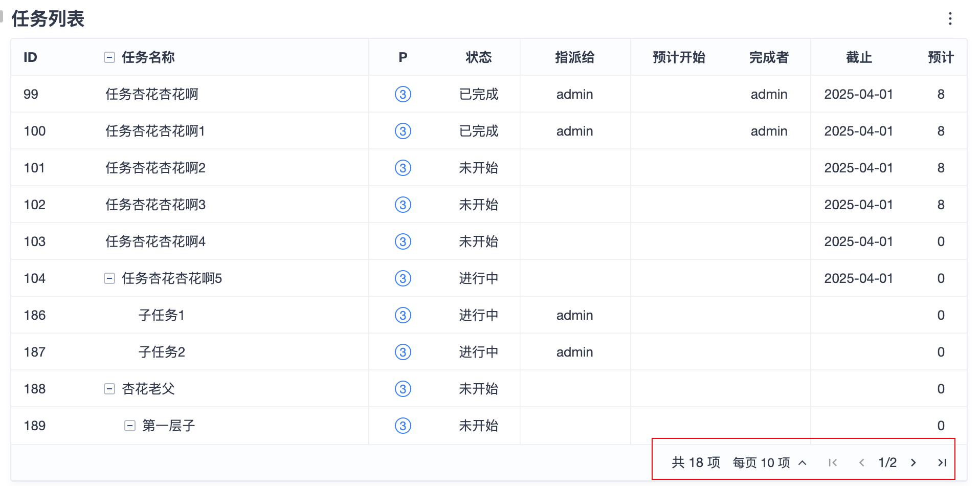
Task: Open the 每页 10 项 page size dropdown
Action: 769,462
